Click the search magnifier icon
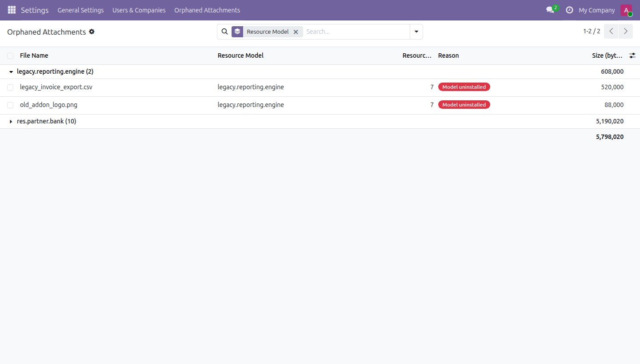 click(x=224, y=32)
